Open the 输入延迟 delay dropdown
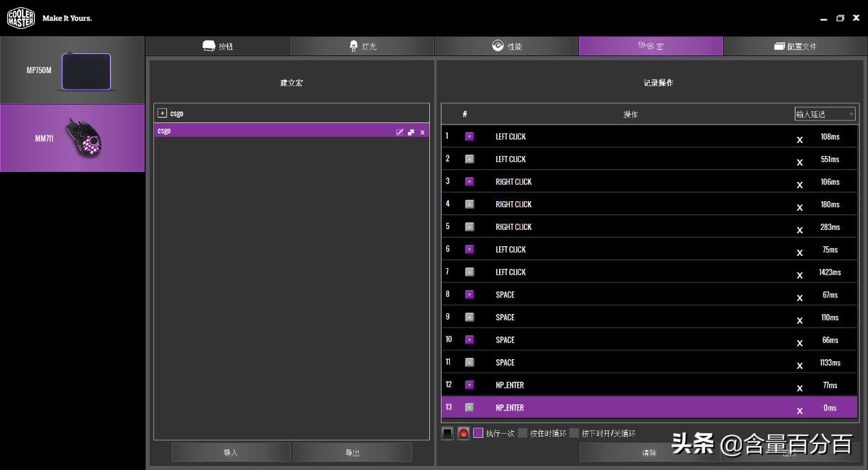 pos(825,114)
